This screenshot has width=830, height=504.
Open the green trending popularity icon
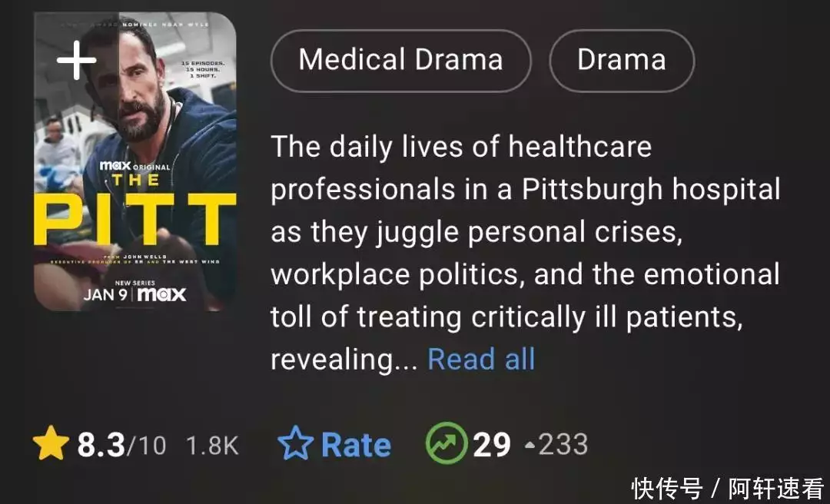tap(447, 443)
